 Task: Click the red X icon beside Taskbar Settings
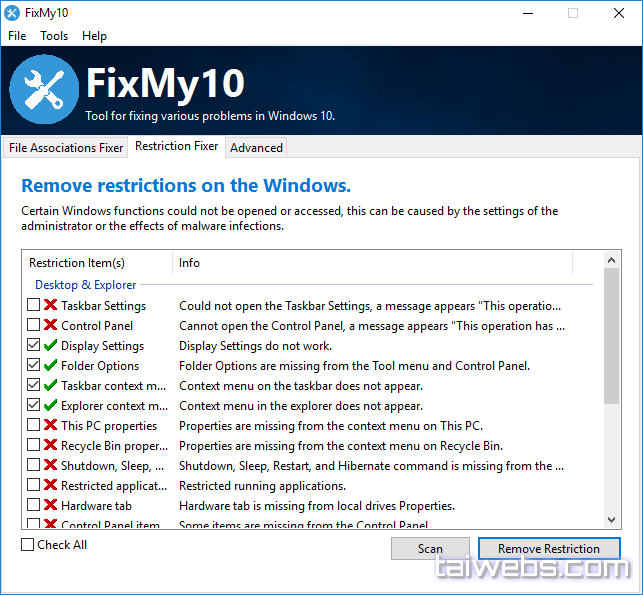(50, 306)
